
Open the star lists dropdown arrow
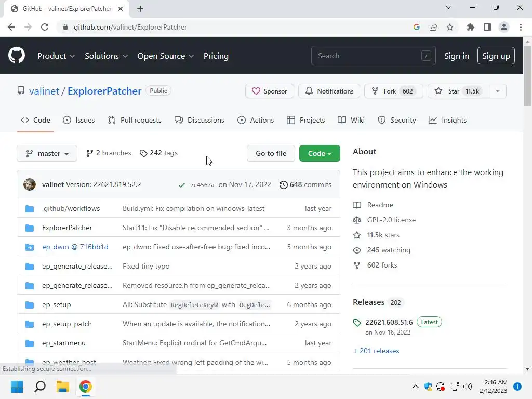click(x=497, y=91)
